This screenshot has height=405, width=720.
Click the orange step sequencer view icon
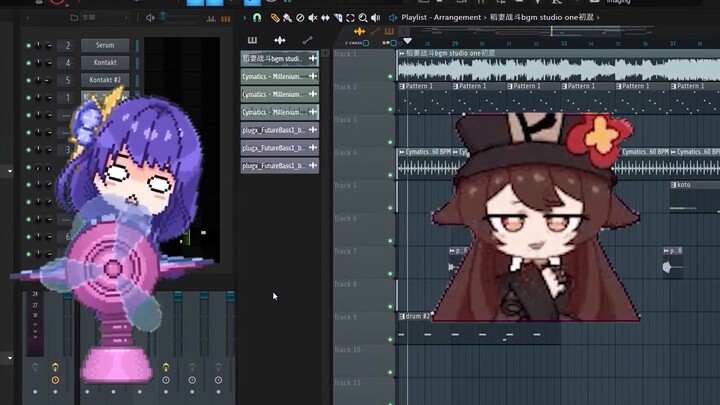(226, 19)
